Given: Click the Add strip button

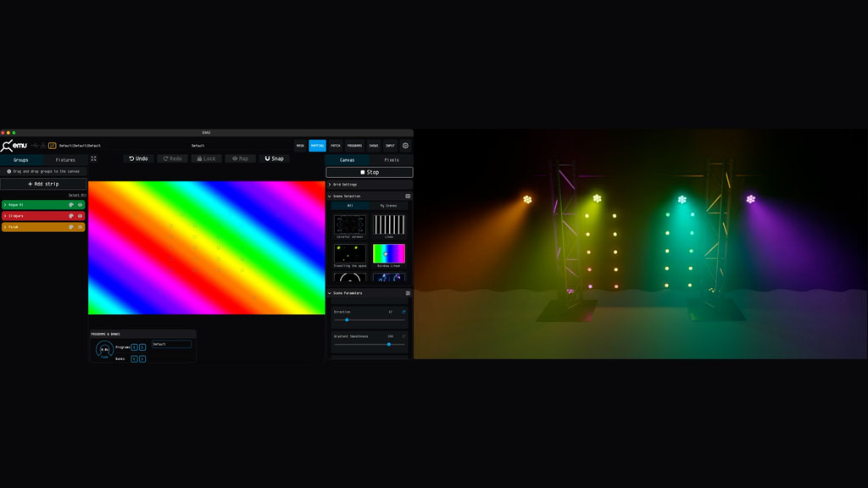Looking at the screenshot, I should pyautogui.click(x=43, y=184).
